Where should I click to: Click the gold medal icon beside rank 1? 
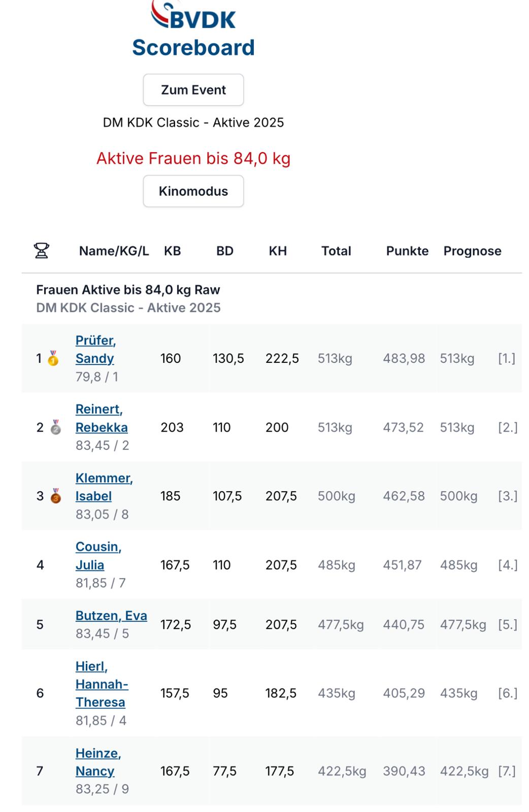tap(53, 358)
